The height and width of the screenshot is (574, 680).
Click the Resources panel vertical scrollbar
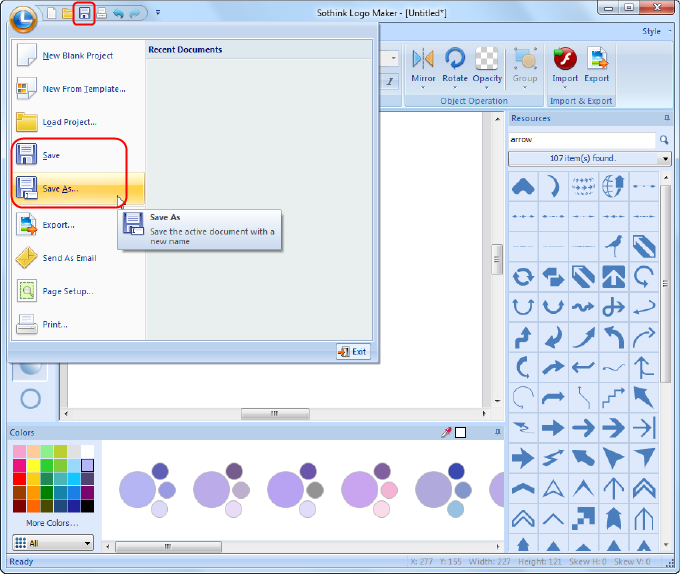click(666, 284)
